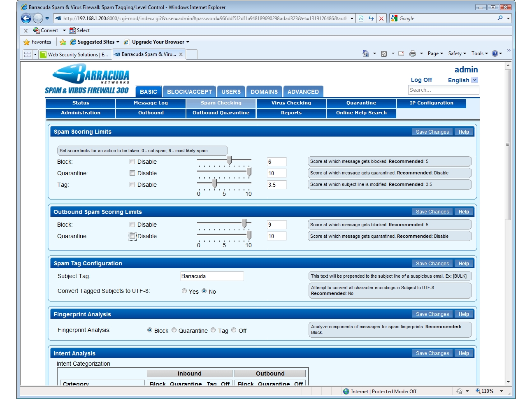This screenshot has height=399, width=532.
Task: Set Fingerprint Analysis to Off
Action: [234, 330]
